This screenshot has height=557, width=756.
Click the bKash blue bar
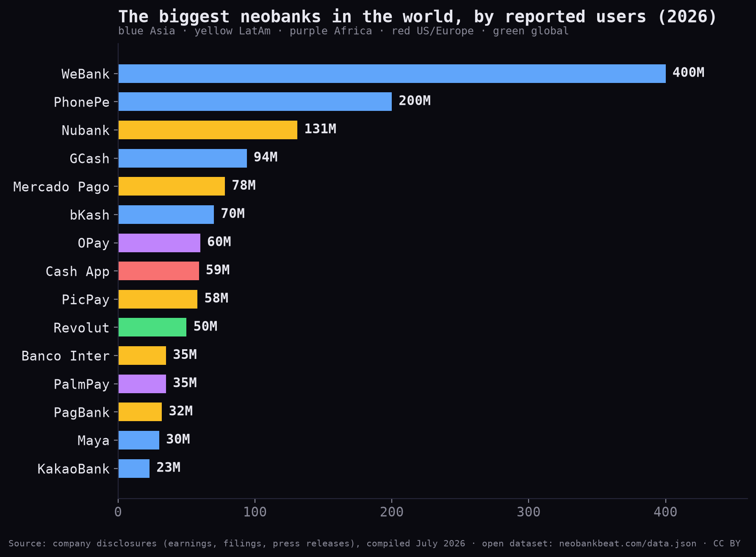pyautogui.click(x=166, y=215)
